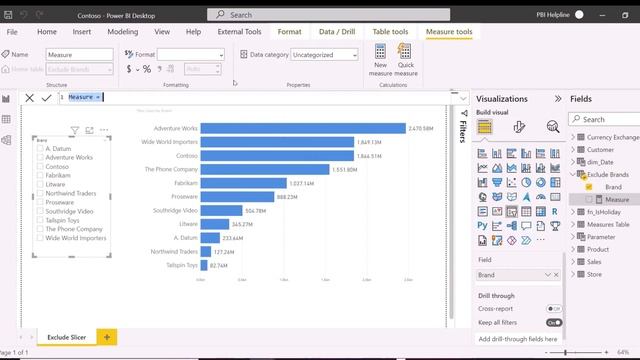Screen dimensions: 640x360
Task: Collapse the Visualizations pane
Action: point(558,99)
